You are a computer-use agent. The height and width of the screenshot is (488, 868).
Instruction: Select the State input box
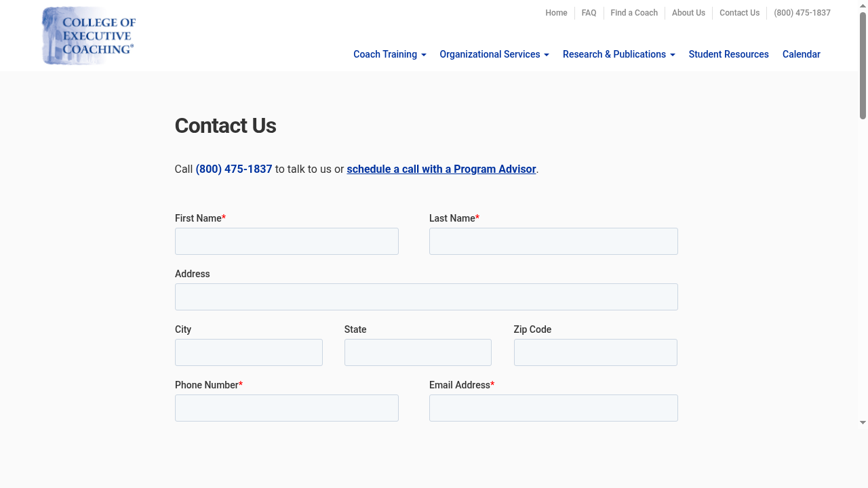pos(418,352)
